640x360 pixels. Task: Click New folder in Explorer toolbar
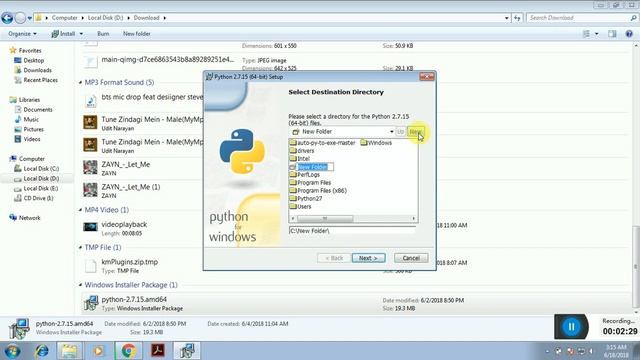tap(137, 34)
